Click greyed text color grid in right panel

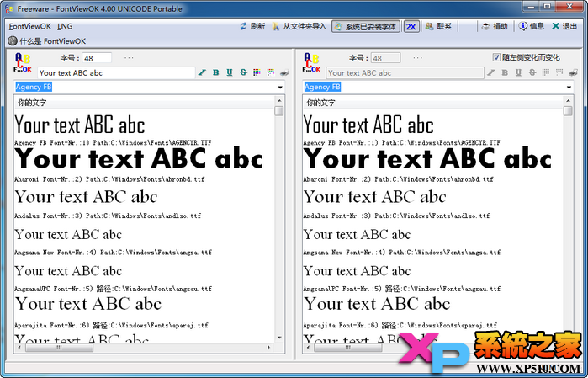pyautogui.click(x=546, y=72)
